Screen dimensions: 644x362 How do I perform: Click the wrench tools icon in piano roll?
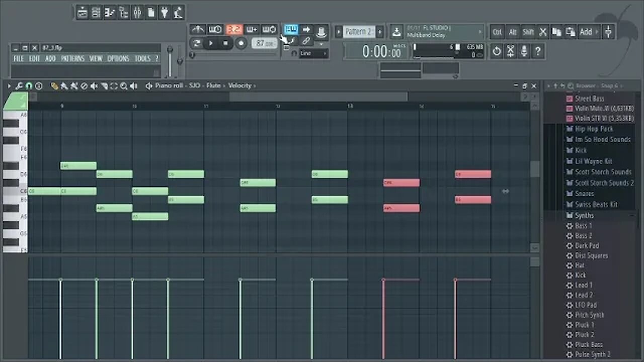(x=19, y=86)
